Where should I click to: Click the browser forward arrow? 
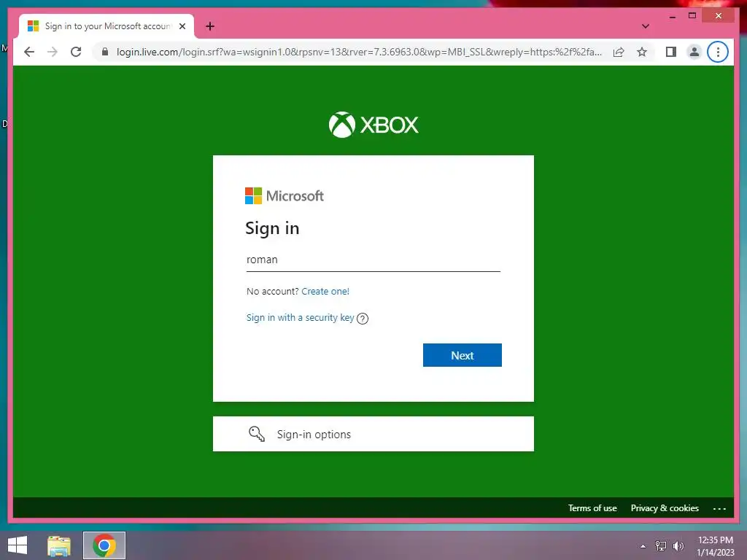(53, 52)
